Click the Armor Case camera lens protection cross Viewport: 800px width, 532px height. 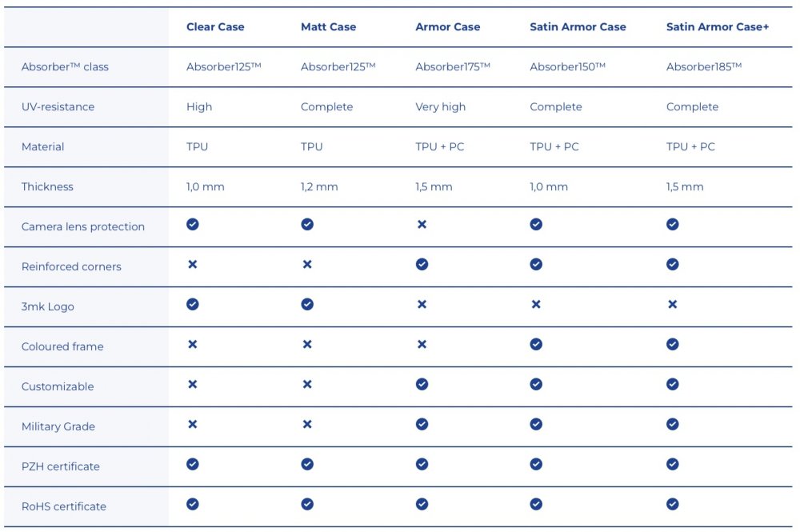tap(422, 225)
